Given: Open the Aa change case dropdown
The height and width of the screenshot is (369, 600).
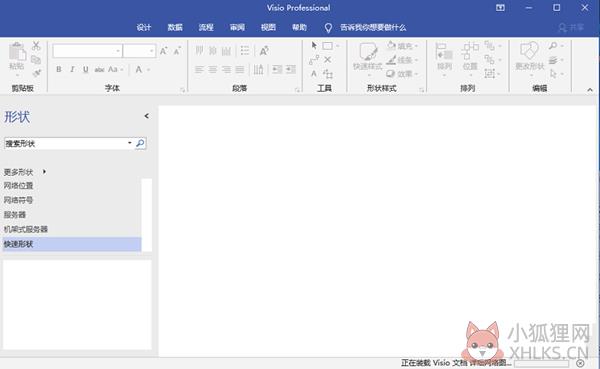Looking at the screenshot, I should click(x=115, y=69).
